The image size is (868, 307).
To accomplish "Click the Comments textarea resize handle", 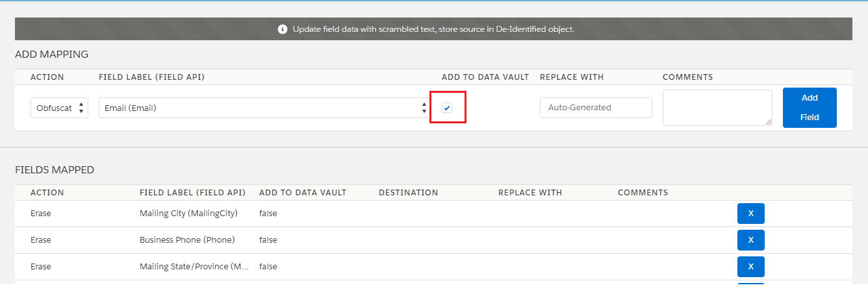I will 769,122.
